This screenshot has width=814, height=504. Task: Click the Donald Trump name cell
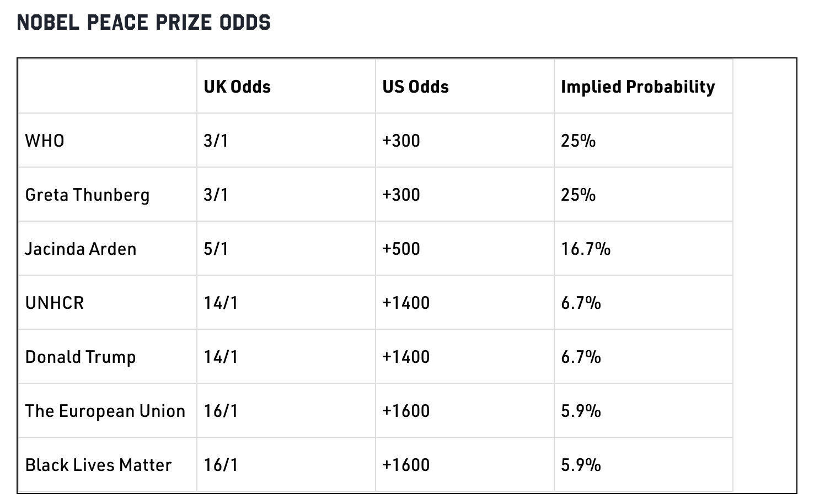pyautogui.click(x=81, y=357)
